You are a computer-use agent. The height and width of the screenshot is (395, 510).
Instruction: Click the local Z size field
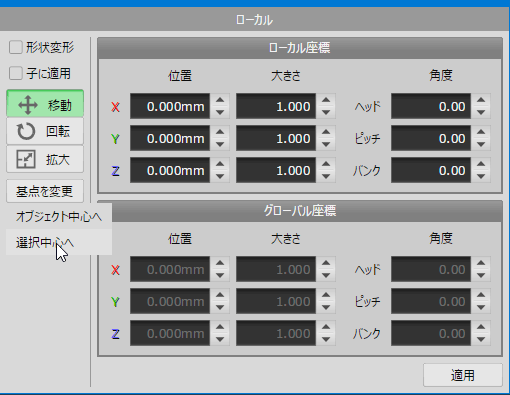(x=276, y=170)
